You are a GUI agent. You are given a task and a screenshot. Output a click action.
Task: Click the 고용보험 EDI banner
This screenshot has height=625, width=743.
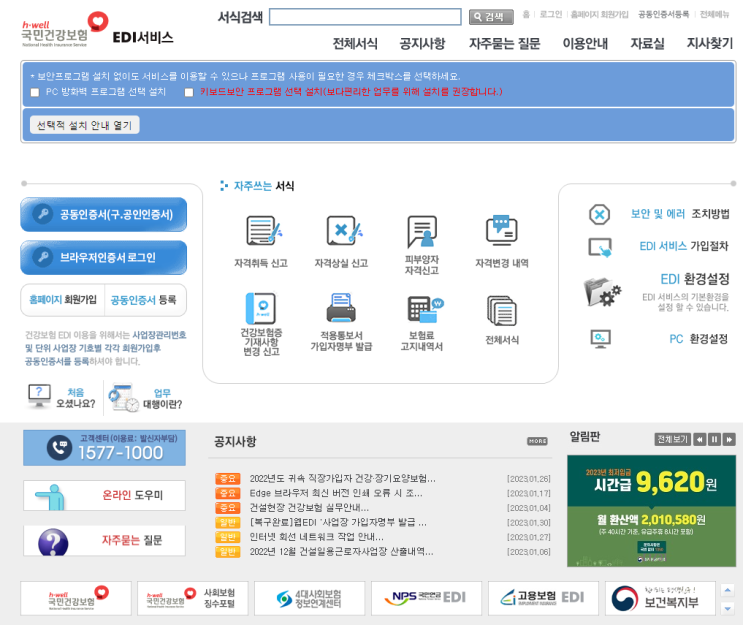point(544,598)
